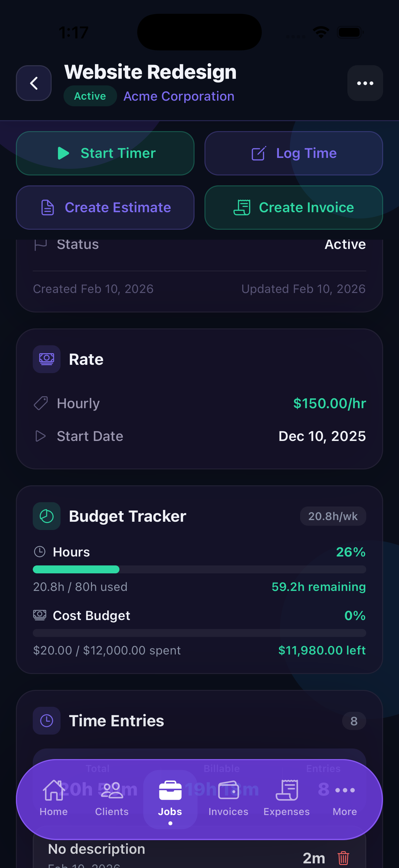The image size is (399, 868).
Task: Delete the 2m time entry
Action: (343, 857)
